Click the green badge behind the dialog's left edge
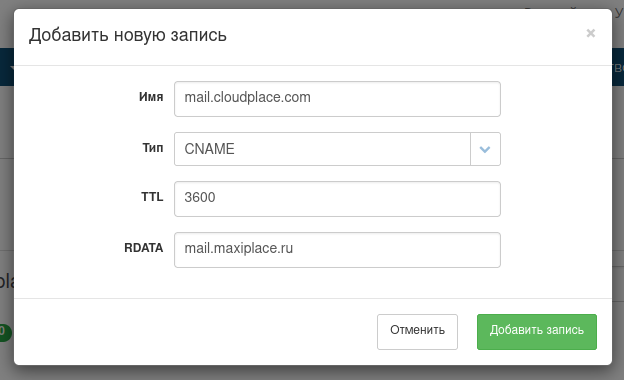The height and width of the screenshot is (380, 624). click(x=5, y=333)
